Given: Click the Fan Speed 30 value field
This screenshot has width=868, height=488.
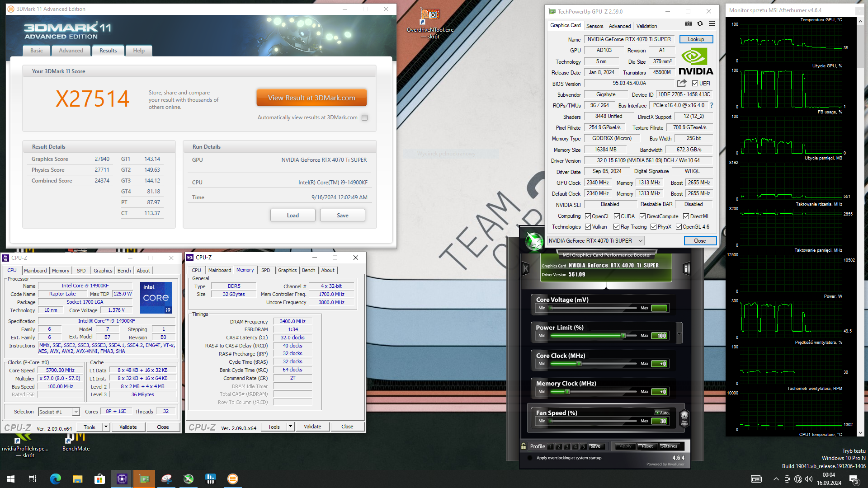Looking at the screenshot, I should tap(660, 421).
